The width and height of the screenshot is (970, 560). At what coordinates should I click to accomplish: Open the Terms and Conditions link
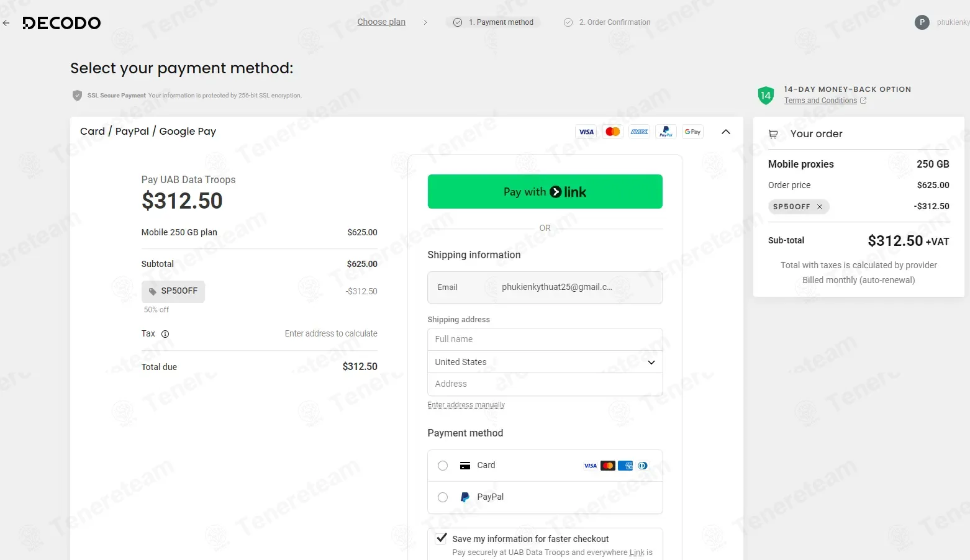[x=820, y=101]
